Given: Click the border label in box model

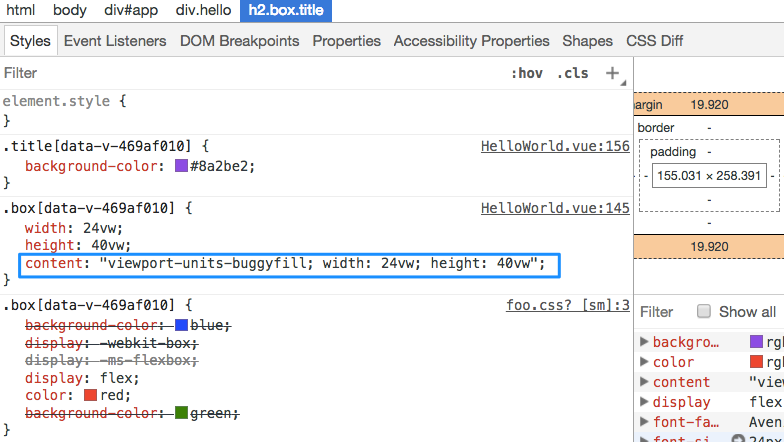Looking at the screenshot, I should pos(656,128).
